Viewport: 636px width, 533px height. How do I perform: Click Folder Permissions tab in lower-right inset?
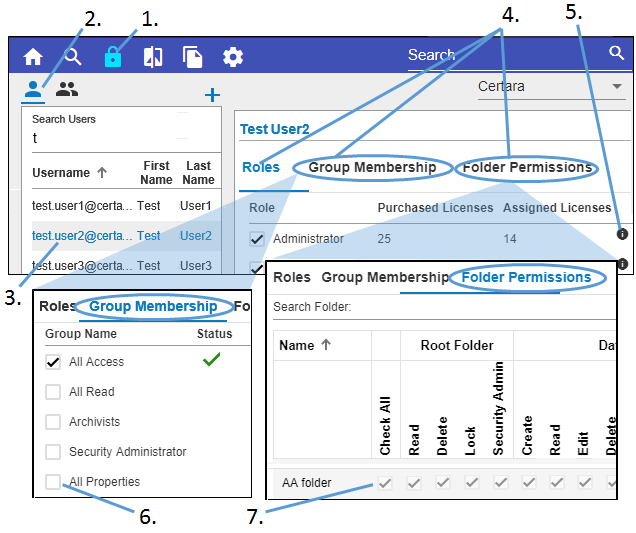pyautogui.click(x=526, y=277)
